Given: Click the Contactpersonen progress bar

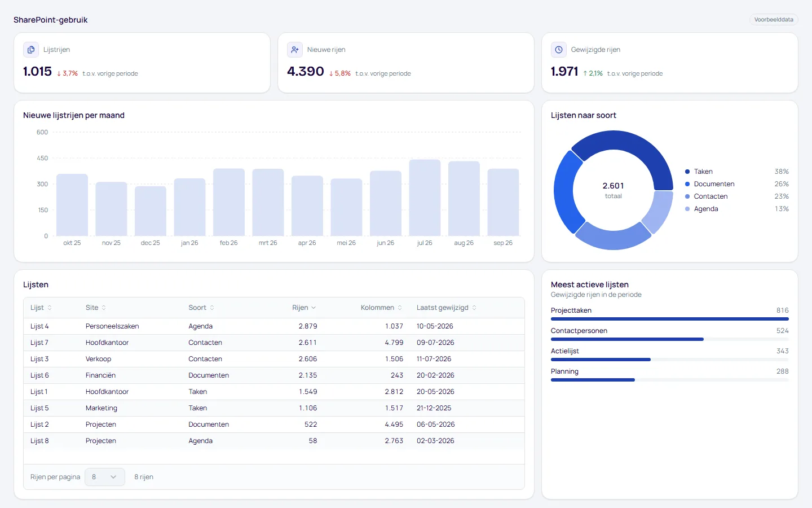Looking at the screenshot, I should coord(670,339).
